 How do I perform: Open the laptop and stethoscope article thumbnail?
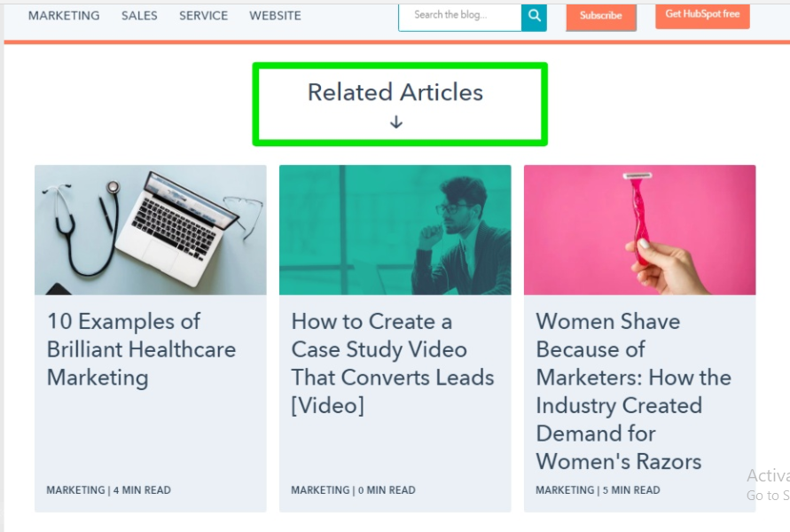[x=151, y=230]
